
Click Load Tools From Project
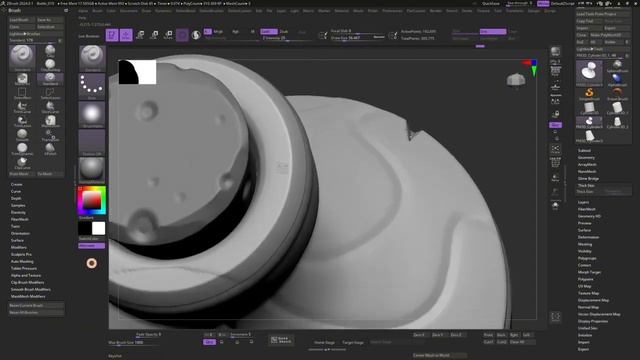coord(603,14)
